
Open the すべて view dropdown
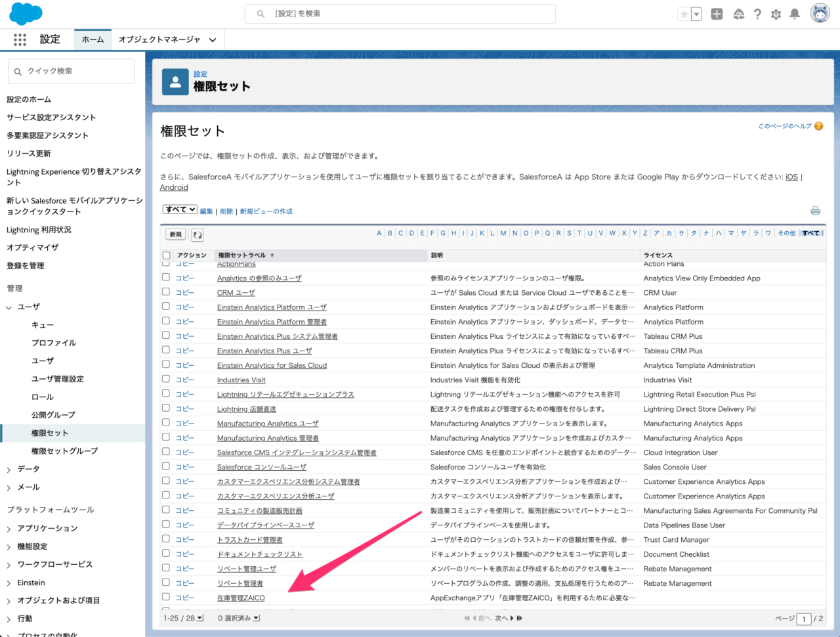[x=180, y=209]
